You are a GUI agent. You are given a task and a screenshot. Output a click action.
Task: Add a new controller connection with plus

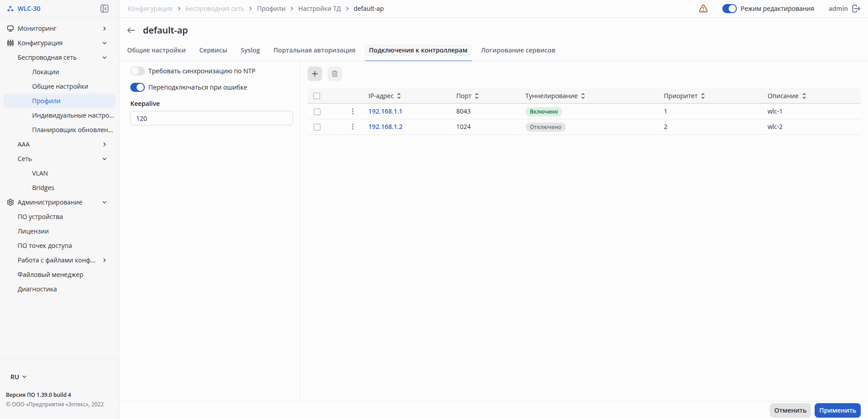[315, 74]
